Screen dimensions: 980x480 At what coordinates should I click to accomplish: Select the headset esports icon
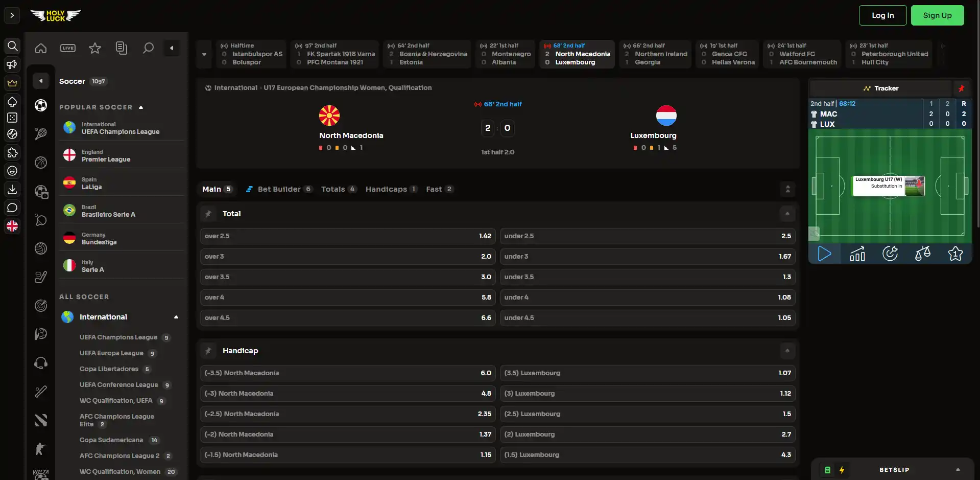41,363
